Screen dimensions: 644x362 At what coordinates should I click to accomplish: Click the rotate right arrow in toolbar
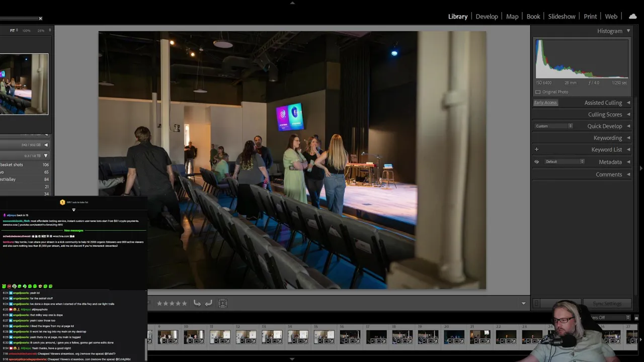click(x=208, y=303)
